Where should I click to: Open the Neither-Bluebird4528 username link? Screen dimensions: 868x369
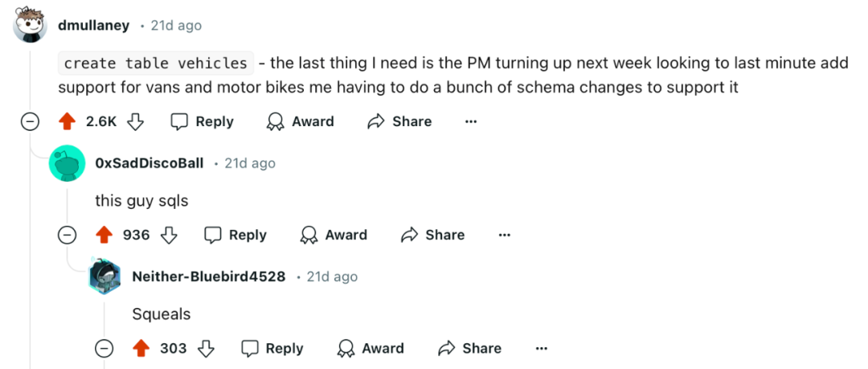pos(209,277)
